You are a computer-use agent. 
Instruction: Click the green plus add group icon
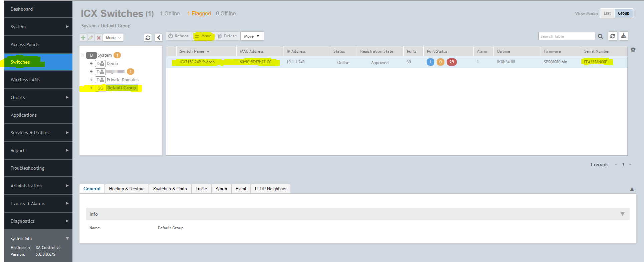pyautogui.click(x=83, y=38)
